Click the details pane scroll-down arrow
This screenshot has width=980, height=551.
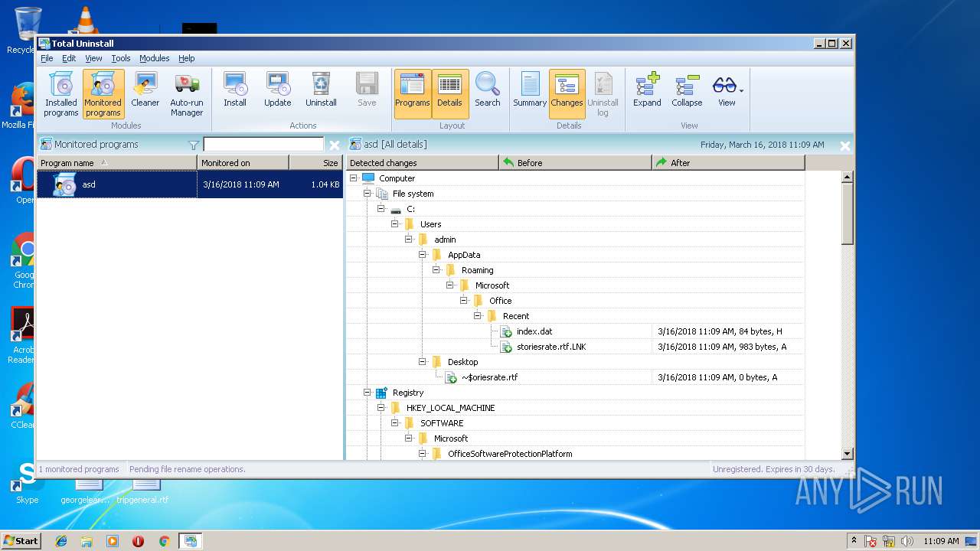[x=847, y=454]
